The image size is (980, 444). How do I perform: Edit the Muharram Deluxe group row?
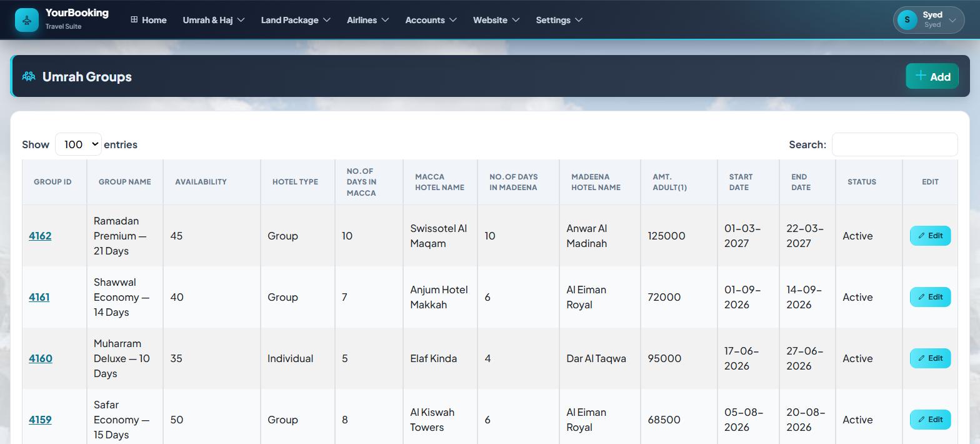(x=930, y=358)
